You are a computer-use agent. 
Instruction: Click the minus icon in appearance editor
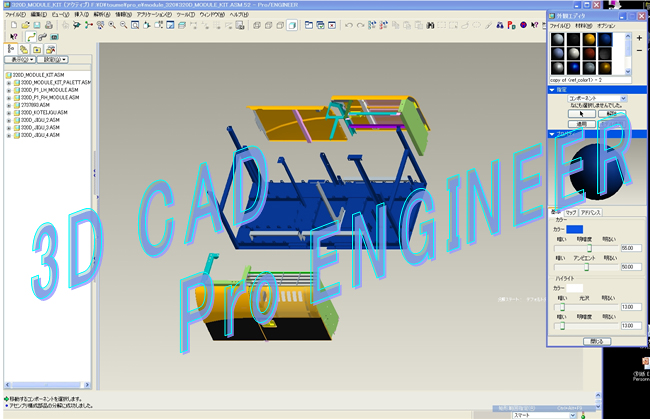coord(639,50)
